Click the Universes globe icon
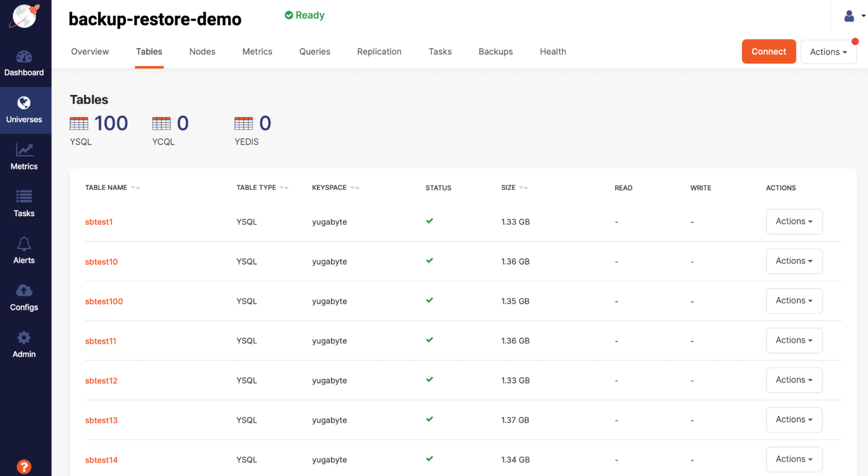 tap(24, 103)
